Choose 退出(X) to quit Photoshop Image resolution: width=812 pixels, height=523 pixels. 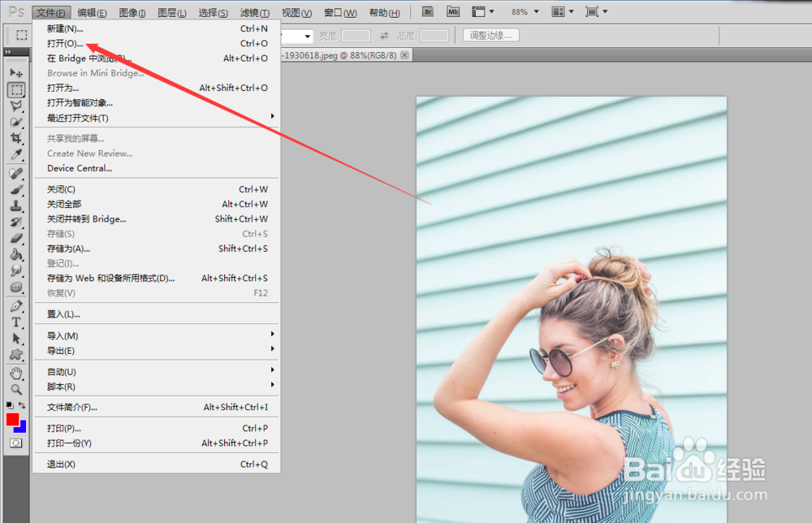tap(157, 464)
